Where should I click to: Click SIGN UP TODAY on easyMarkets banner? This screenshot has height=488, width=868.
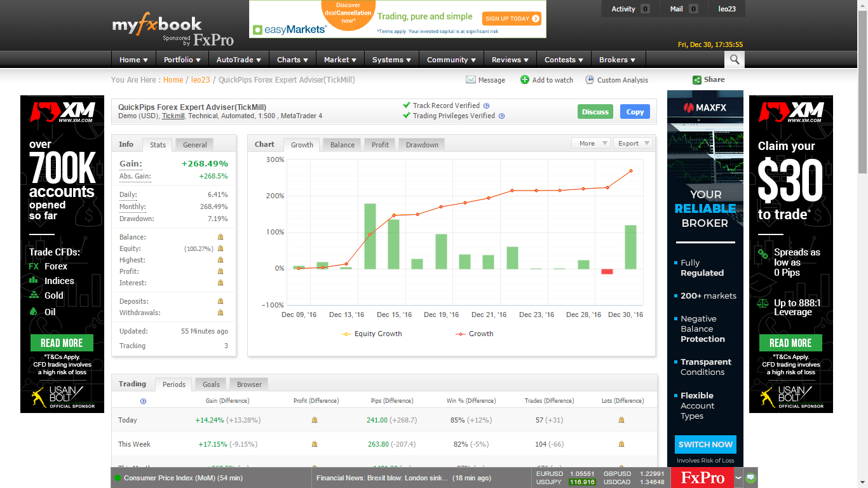(512, 18)
